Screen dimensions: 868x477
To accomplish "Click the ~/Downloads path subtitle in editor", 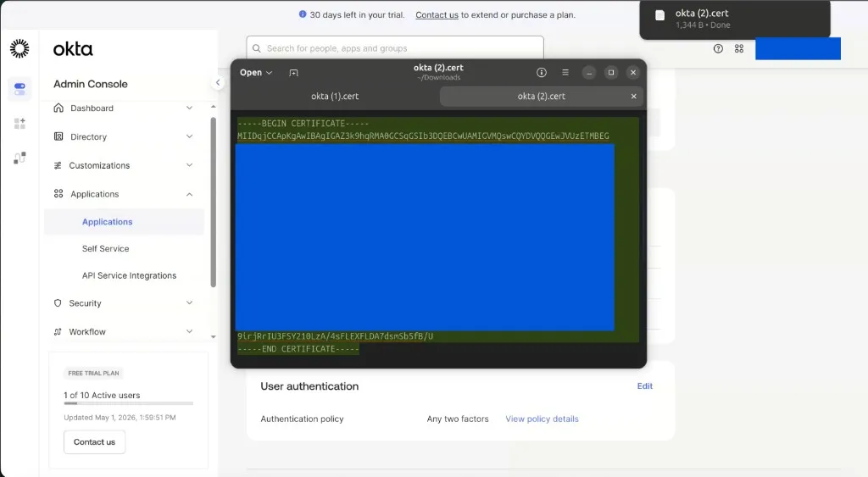I will [x=439, y=77].
